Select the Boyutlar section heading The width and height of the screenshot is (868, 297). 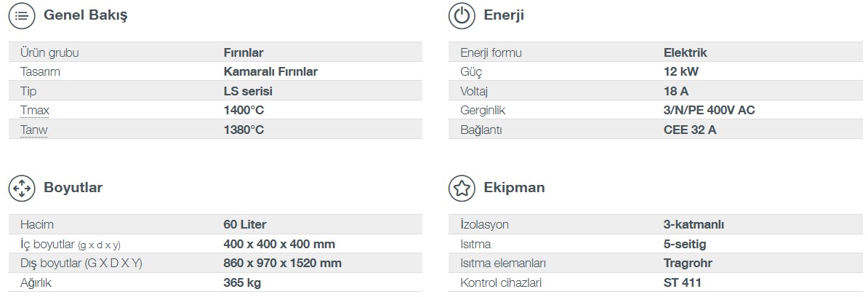pos(73,187)
